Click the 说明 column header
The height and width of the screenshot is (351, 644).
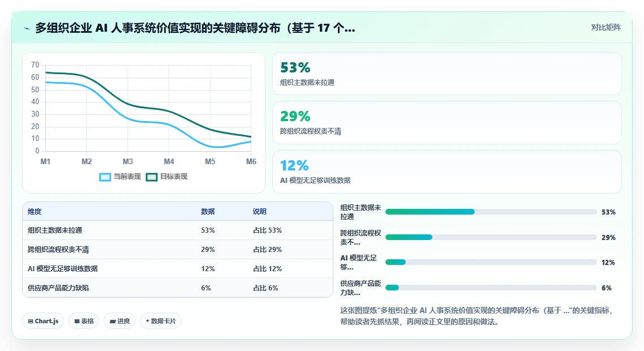click(260, 212)
